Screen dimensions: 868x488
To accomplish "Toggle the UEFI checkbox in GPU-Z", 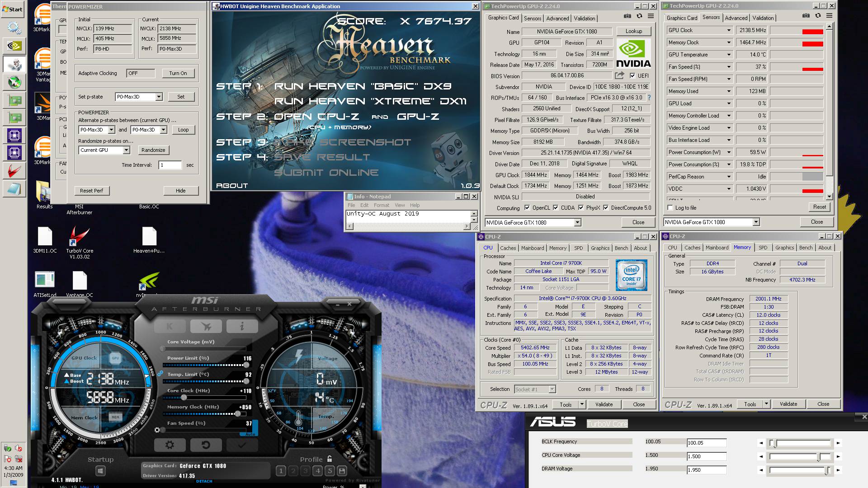I will [632, 76].
